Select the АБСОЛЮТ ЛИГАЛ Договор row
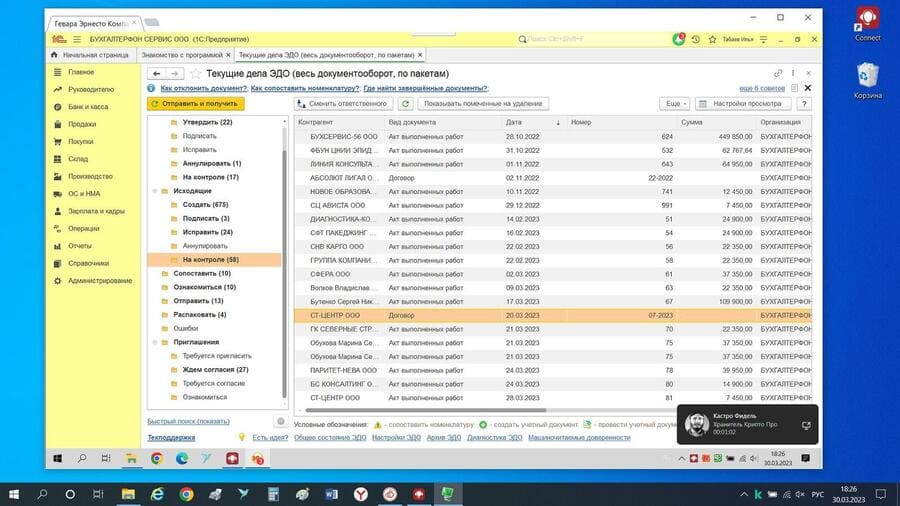 click(x=553, y=178)
